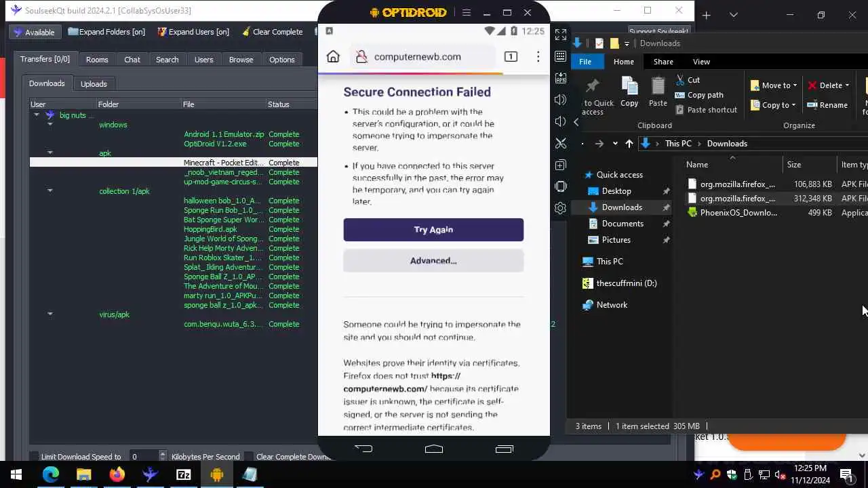868x488 pixels.
Task: Tap Android home navigation button
Action: (434, 449)
